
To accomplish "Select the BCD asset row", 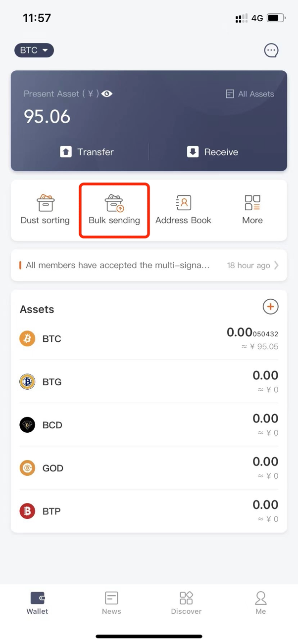I will tap(149, 424).
